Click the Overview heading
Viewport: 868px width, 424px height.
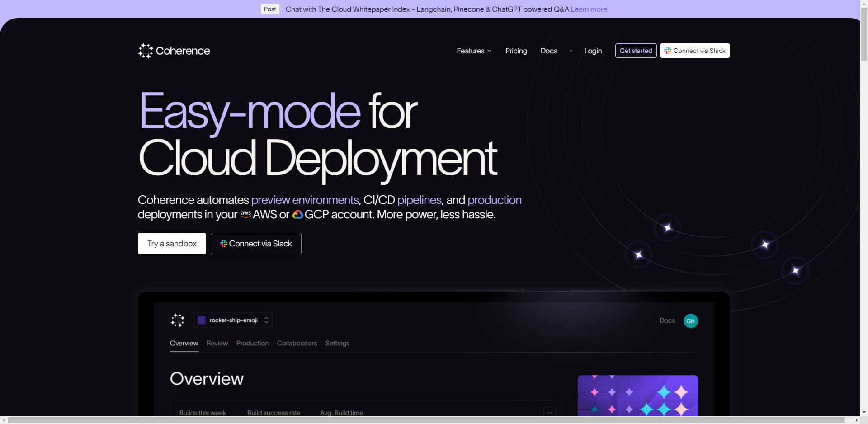click(207, 379)
